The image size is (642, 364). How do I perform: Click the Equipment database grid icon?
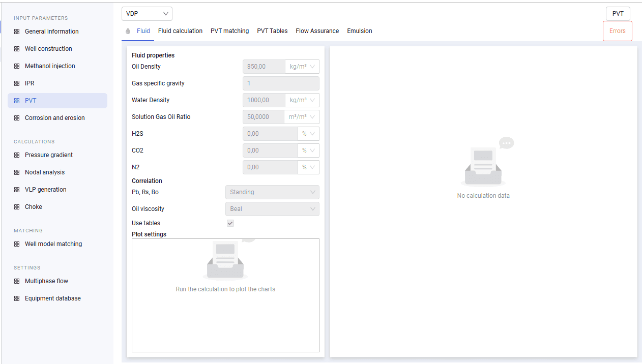point(17,298)
